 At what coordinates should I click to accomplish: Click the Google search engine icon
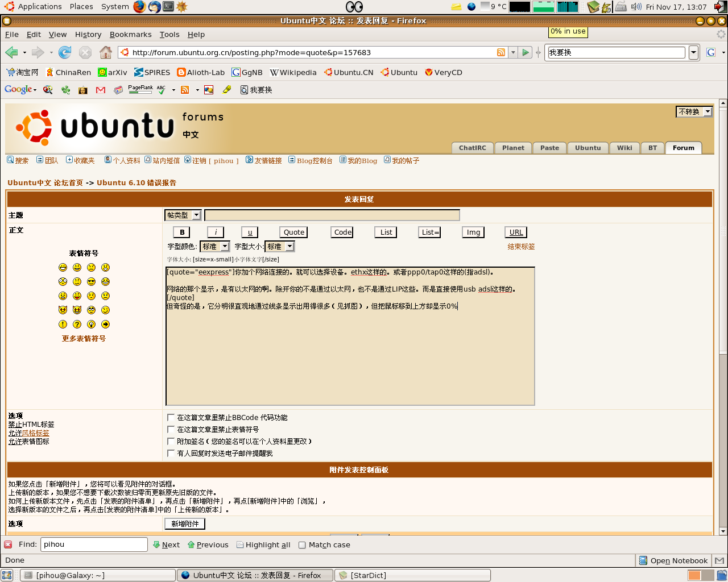click(711, 52)
